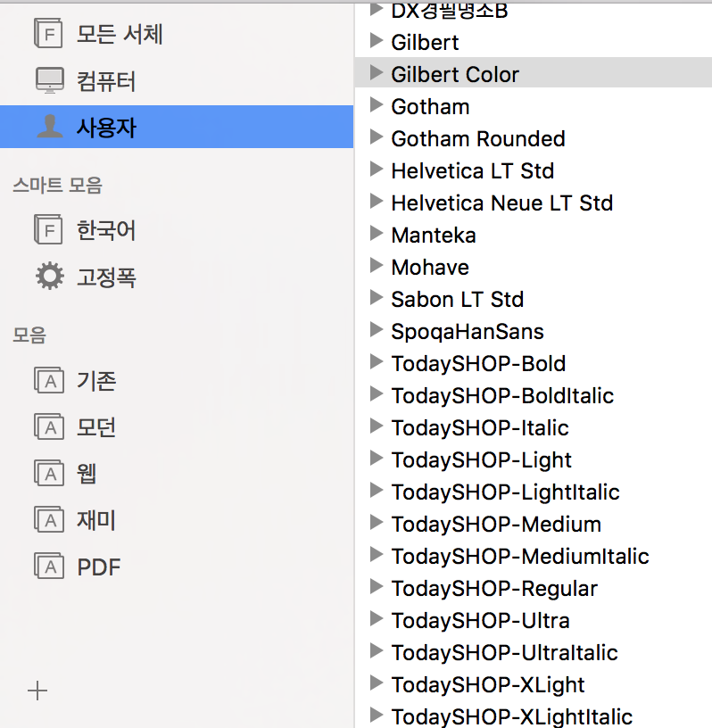Screen dimensions: 712x728
Task: Expand the TodaySHOP-Bold family
Action: point(377,361)
